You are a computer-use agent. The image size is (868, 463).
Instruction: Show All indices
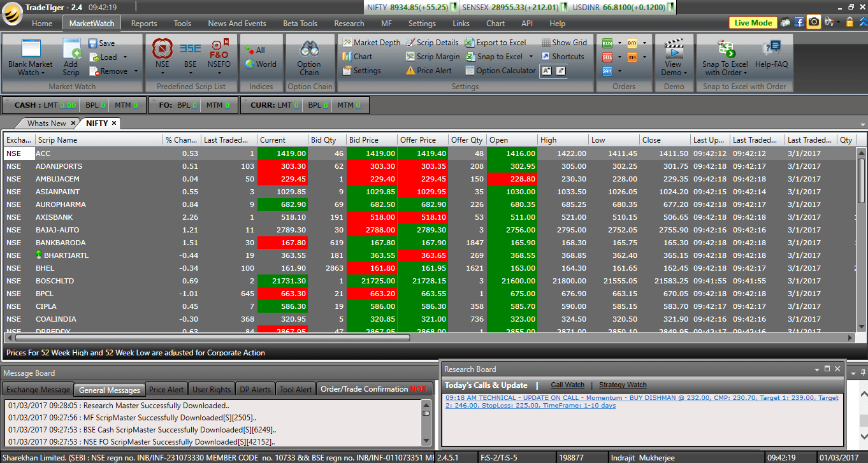[x=256, y=50]
